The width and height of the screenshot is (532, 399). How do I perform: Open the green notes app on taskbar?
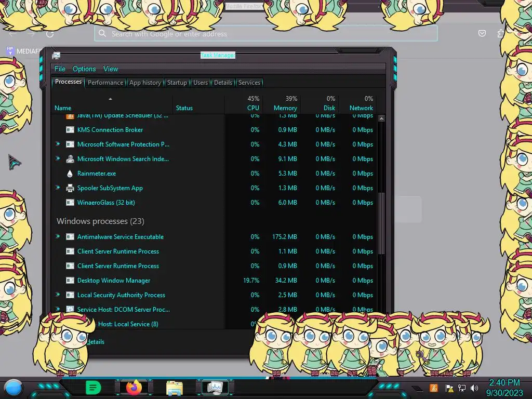[93, 388]
